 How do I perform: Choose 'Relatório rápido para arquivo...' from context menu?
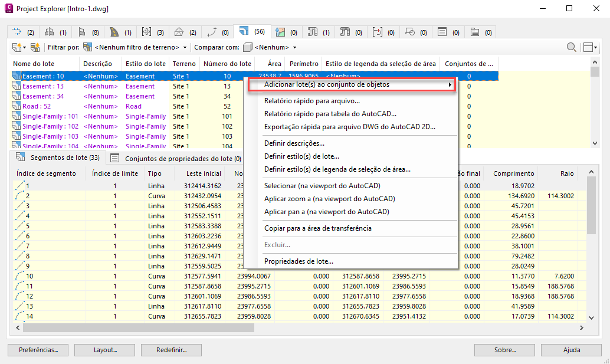(x=311, y=101)
